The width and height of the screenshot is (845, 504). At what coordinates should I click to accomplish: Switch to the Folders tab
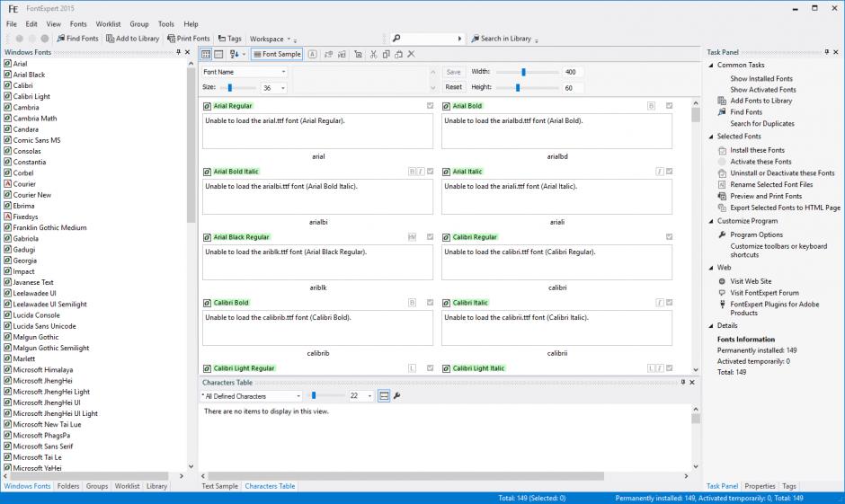[68, 486]
